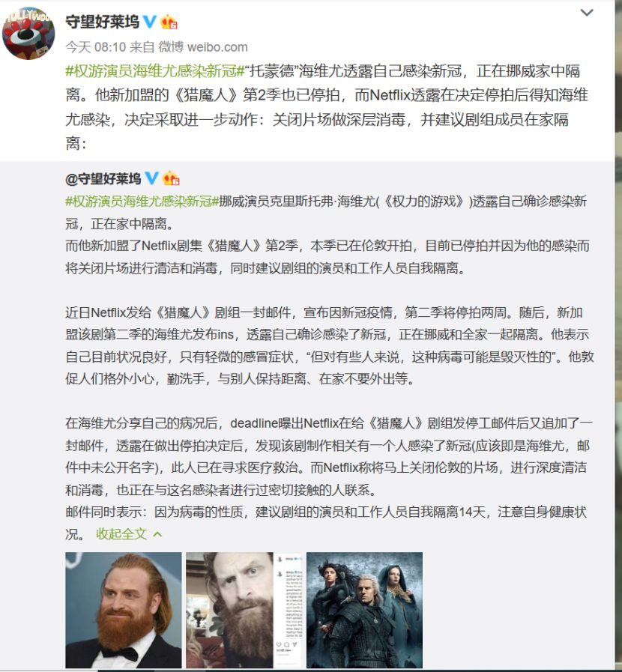View red-bearded man in tuxedo photo
Screen dimensions: 622x672
pyautogui.click(x=124, y=610)
